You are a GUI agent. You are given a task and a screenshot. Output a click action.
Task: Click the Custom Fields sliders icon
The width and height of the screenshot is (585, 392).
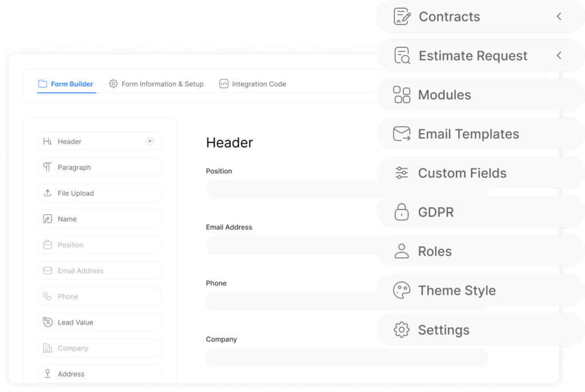click(402, 173)
